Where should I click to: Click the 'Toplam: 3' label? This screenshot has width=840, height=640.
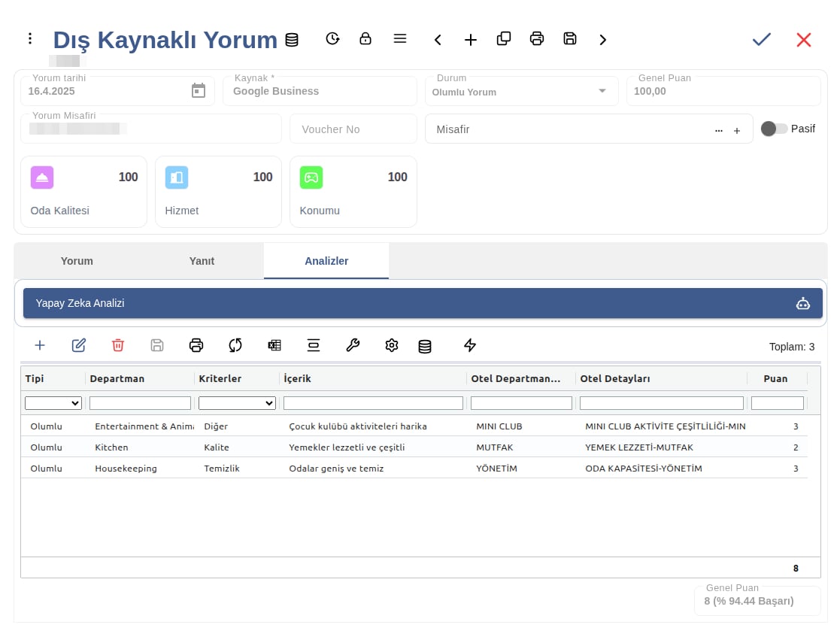pos(792,347)
